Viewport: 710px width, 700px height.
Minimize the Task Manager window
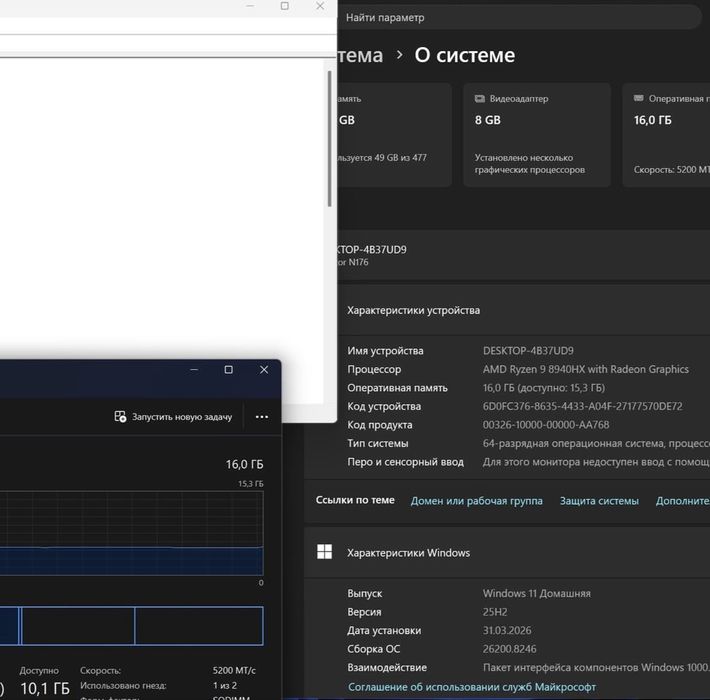[x=194, y=370]
